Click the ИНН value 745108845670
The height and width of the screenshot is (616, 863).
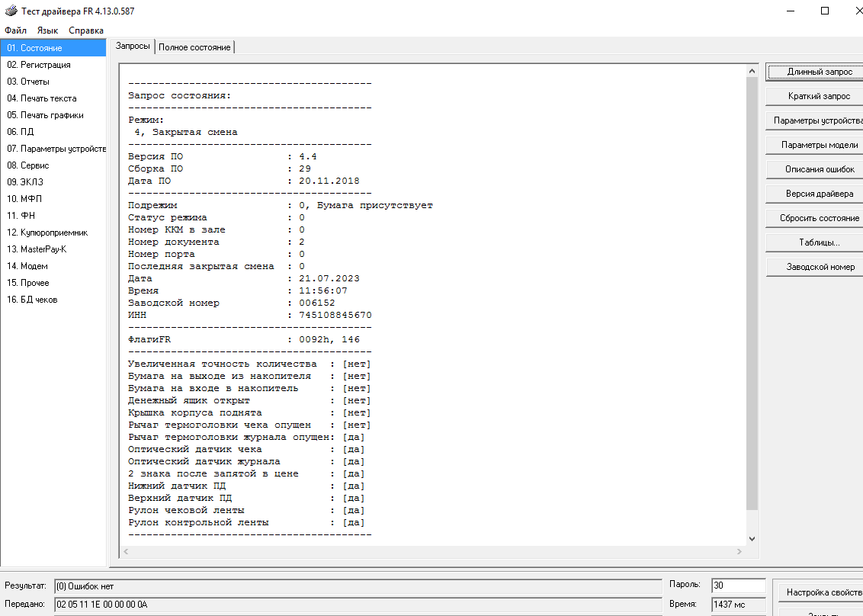click(x=335, y=315)
